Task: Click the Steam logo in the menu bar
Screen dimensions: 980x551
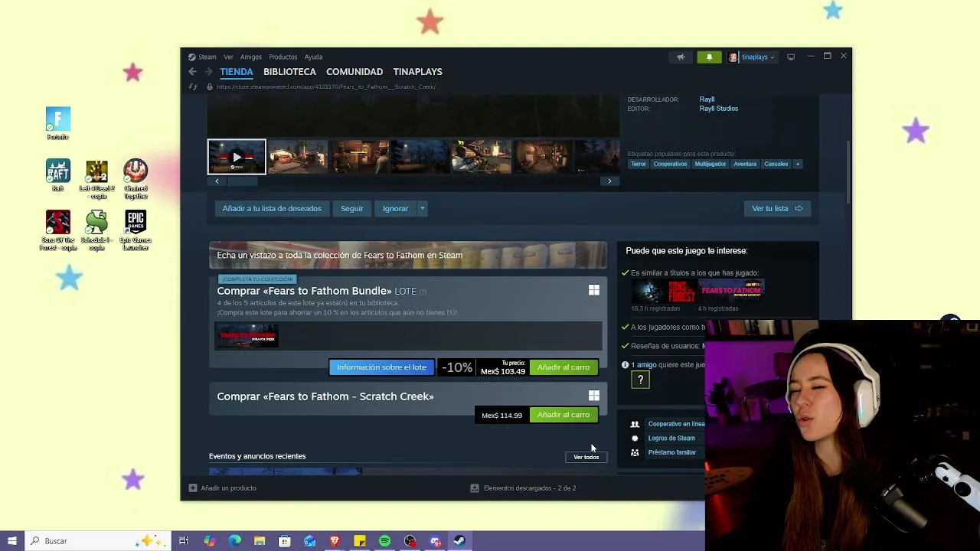Action: point(191,57)
